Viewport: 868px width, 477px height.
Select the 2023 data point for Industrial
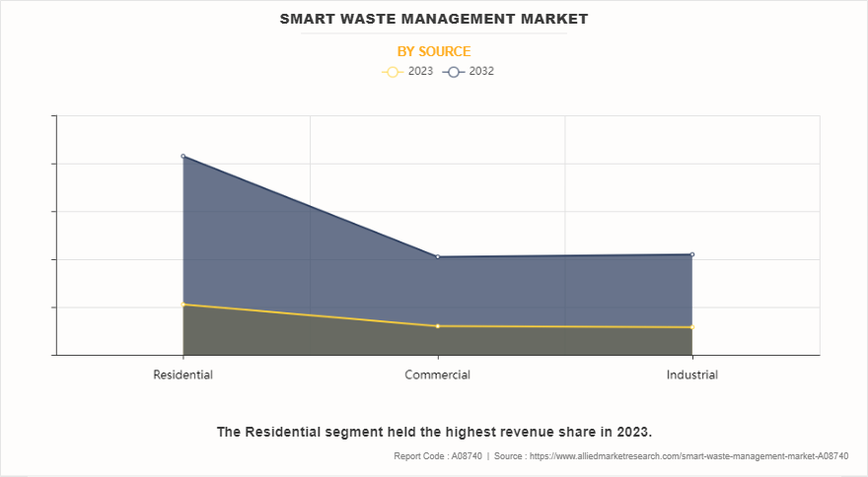pos(691,327)
